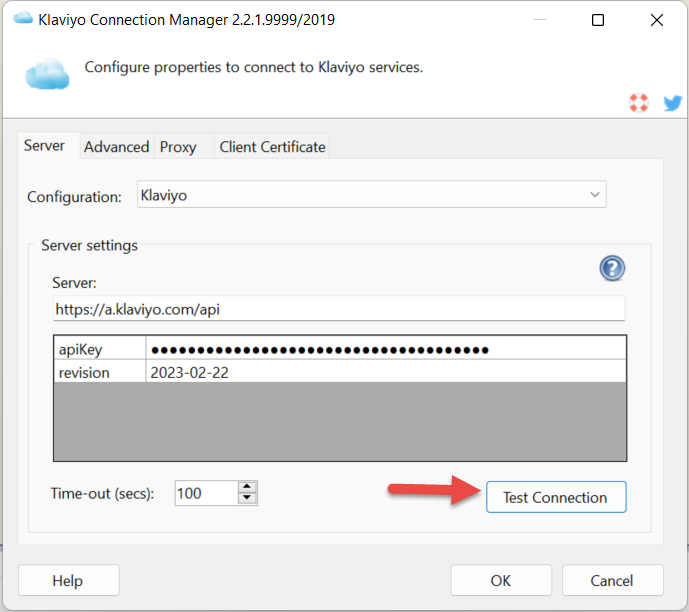This screenshot has width=689, height=612.
Task: Select the apiKey masked value cell
Action: tap(386, 349)
